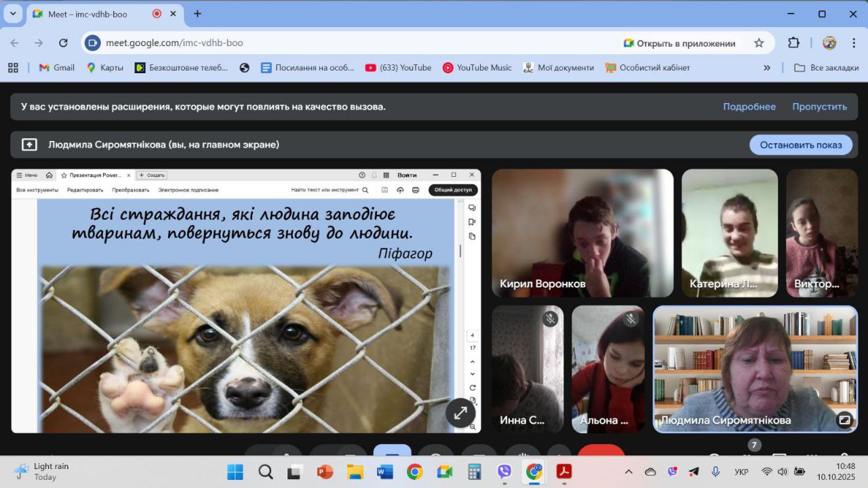Open the YouTube Music bookmark
The image size is (868, 488).
(477, 68)
